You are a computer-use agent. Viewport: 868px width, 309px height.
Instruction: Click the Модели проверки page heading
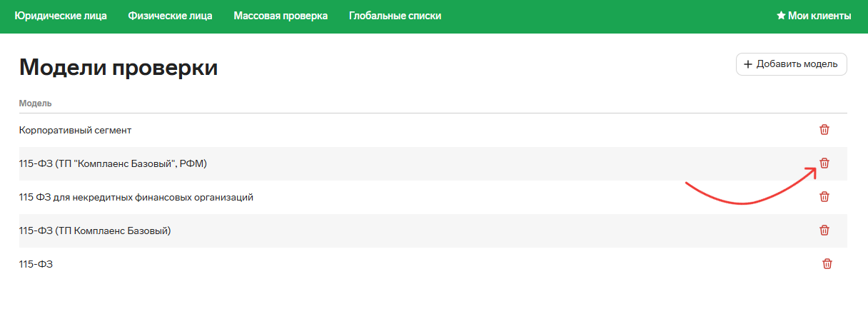118,67
